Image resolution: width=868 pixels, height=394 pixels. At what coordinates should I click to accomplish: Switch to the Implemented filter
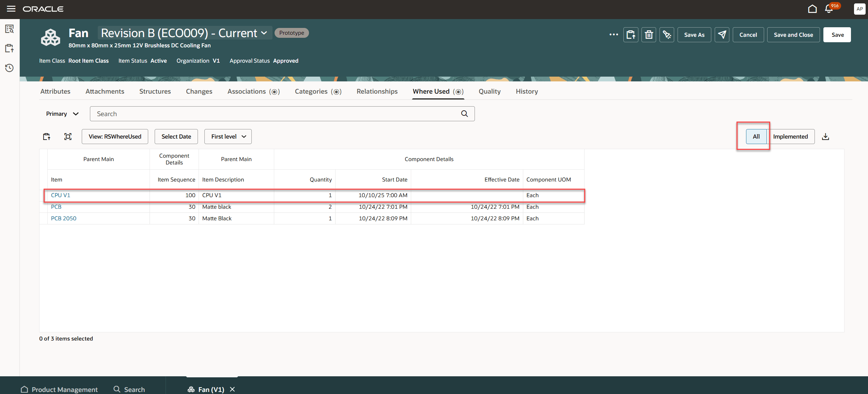pos(791,136)
